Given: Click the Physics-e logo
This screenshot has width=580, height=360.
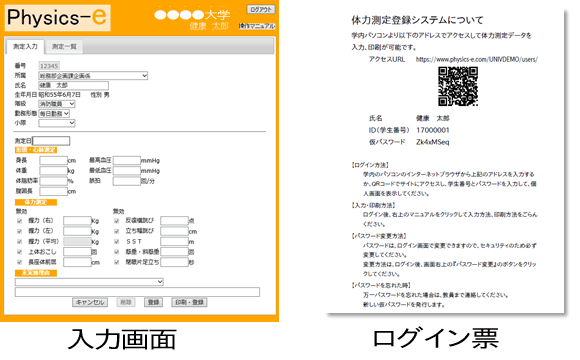Looking at the screenshot, I should pyautogui.click(x=58, y=18).
